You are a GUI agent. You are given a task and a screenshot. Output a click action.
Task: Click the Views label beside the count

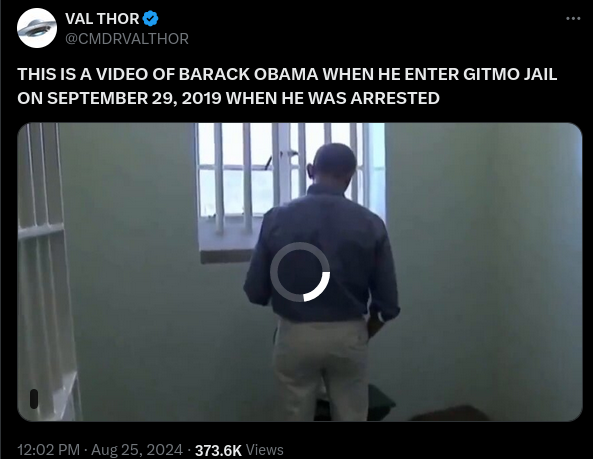(264, 450)
